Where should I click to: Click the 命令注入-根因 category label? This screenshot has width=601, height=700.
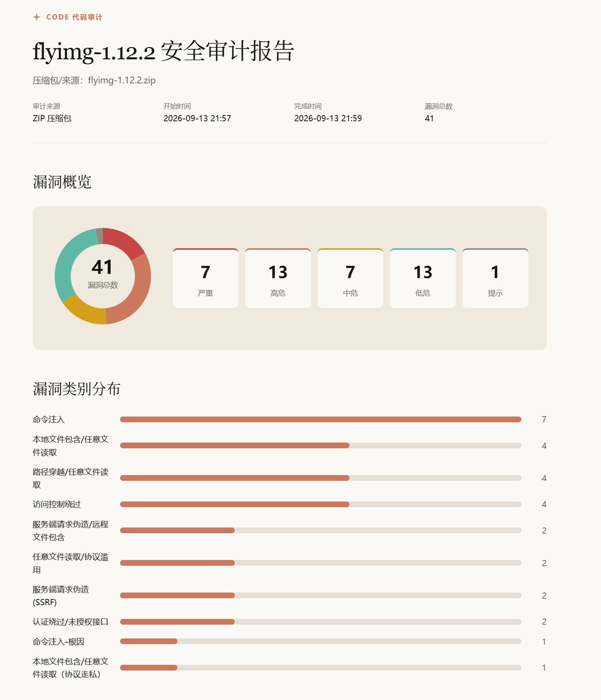58,642
